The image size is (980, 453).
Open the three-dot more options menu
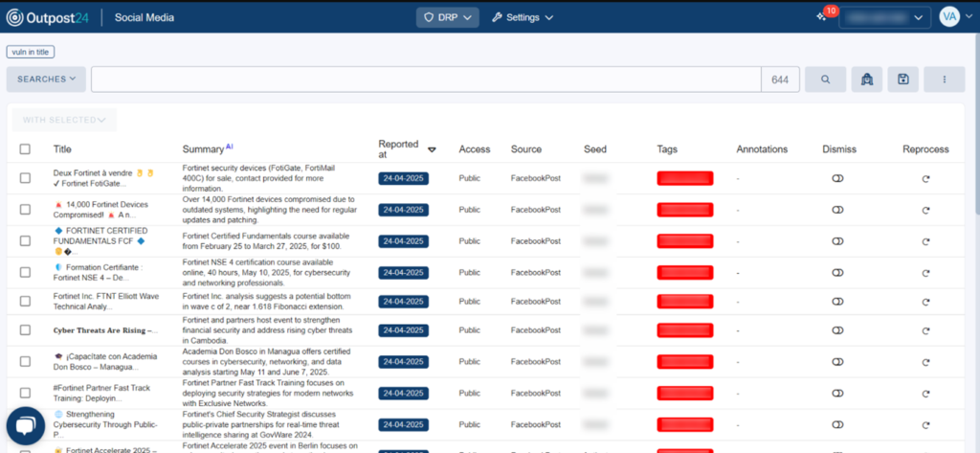[x=944, y=79]
